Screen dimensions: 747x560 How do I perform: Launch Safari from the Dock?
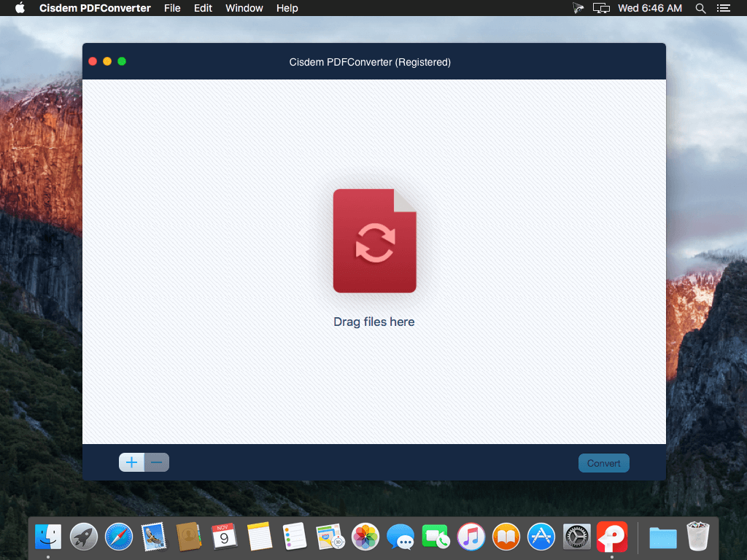119,537
